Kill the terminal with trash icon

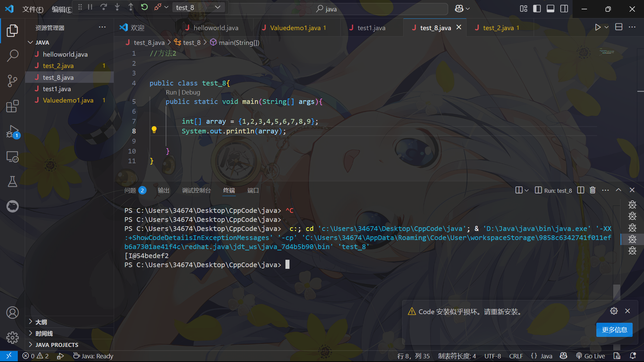(593, 190)
